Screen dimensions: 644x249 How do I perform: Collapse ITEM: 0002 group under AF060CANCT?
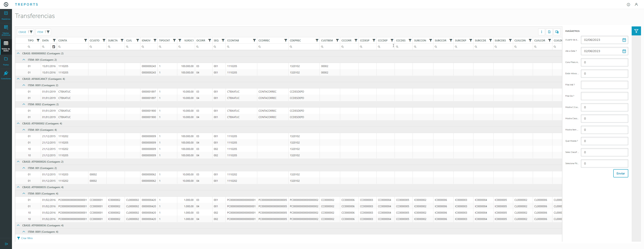(x=24, y=104)
